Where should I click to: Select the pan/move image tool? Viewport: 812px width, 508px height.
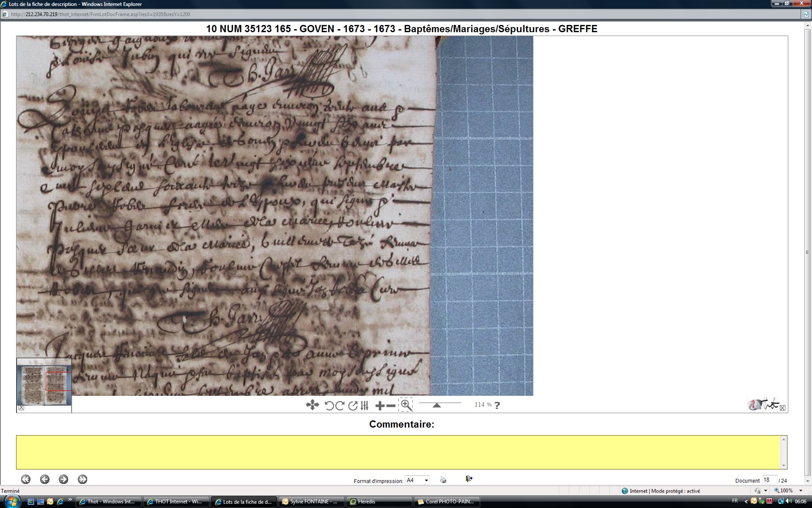pos(312,405)
